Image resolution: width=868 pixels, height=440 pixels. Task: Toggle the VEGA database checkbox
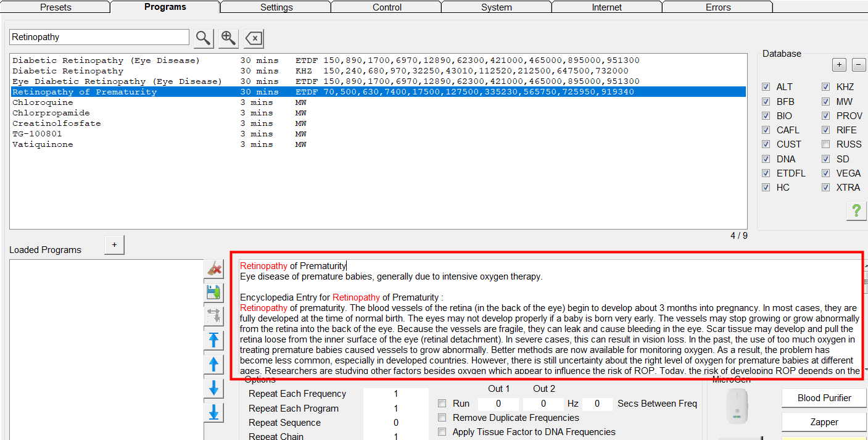(826, 173)
